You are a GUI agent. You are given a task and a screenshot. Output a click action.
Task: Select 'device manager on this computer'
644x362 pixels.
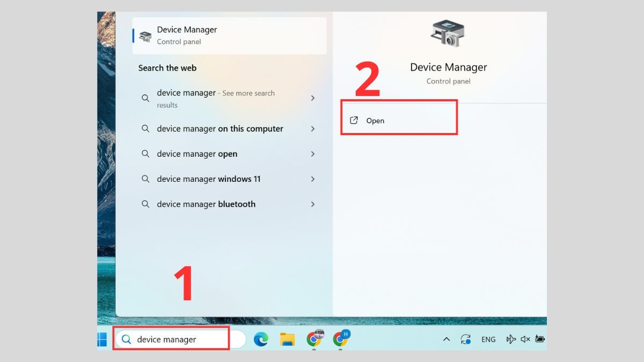tap(219, 129)
